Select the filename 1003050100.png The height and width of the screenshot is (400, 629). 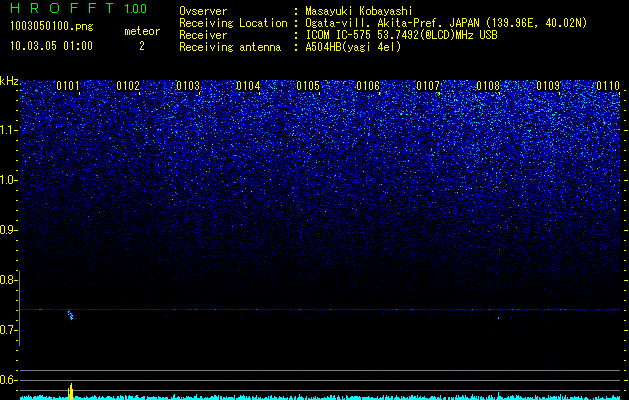pos(52,27)
